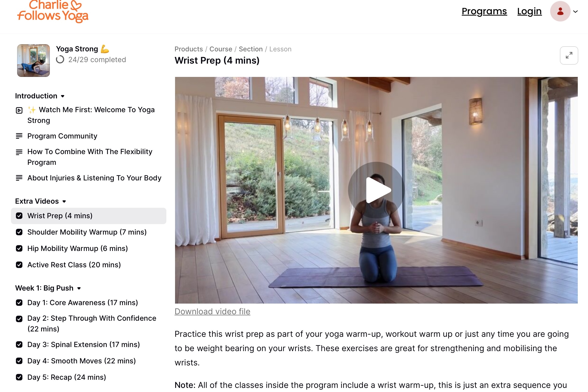Open the user avatar icon

point(560,11)
